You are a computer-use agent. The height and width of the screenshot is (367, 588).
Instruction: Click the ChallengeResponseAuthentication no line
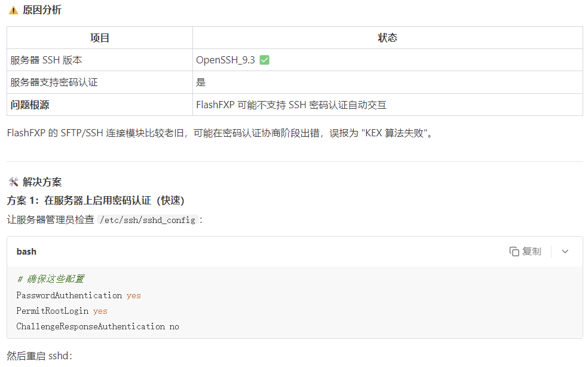coord(98,326)
